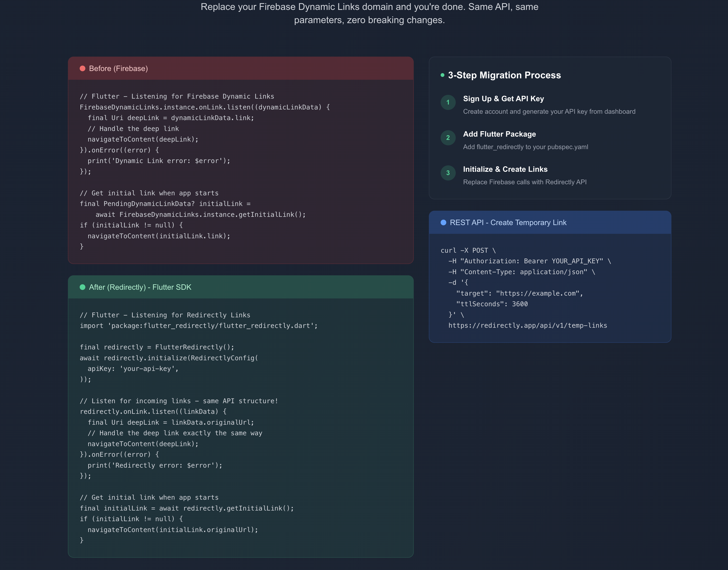Click step number 2 circle badge

pos(448,138)
